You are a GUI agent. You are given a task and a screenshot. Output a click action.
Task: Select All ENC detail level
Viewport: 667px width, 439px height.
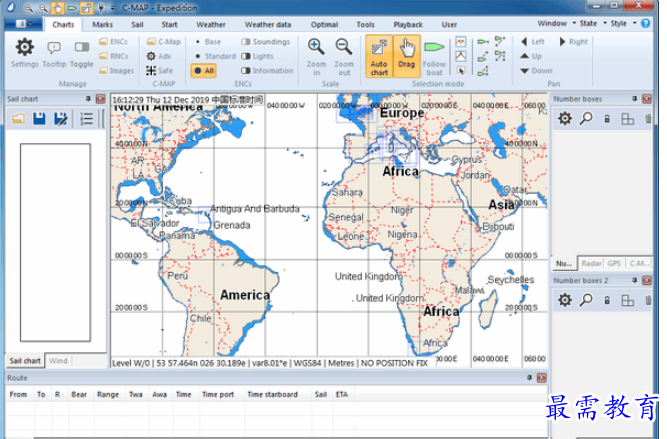204,71
